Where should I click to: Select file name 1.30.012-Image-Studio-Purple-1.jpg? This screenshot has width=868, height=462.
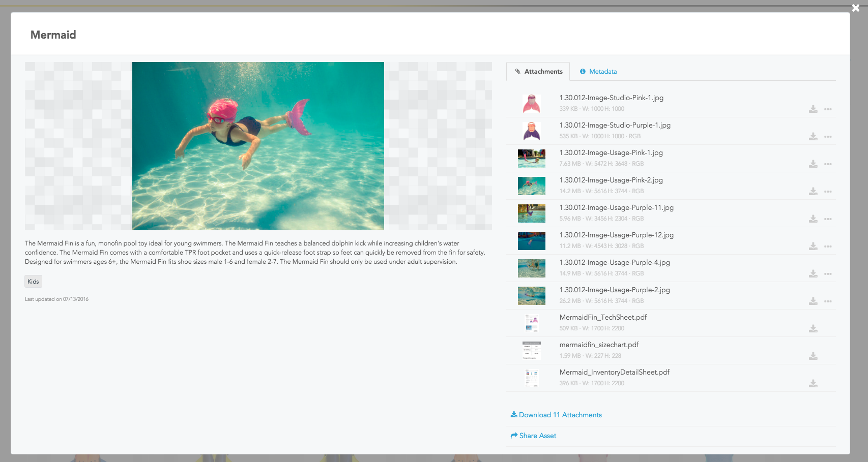click(615, 125)
